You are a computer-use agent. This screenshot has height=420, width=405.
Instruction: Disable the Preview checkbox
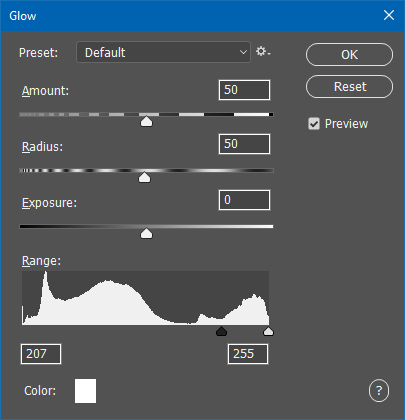(314, 124)
